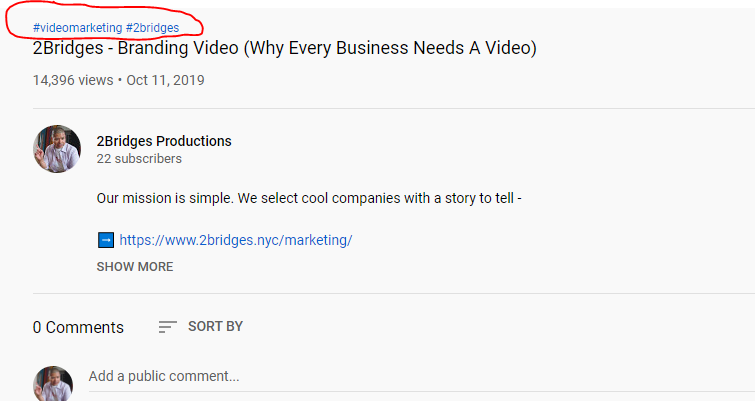Image resolution: width=755 pixels, height=401 pixels.
Task: Click the red hand-drawn circle outline
Action: pyautogui.click(x=104, y=19)
